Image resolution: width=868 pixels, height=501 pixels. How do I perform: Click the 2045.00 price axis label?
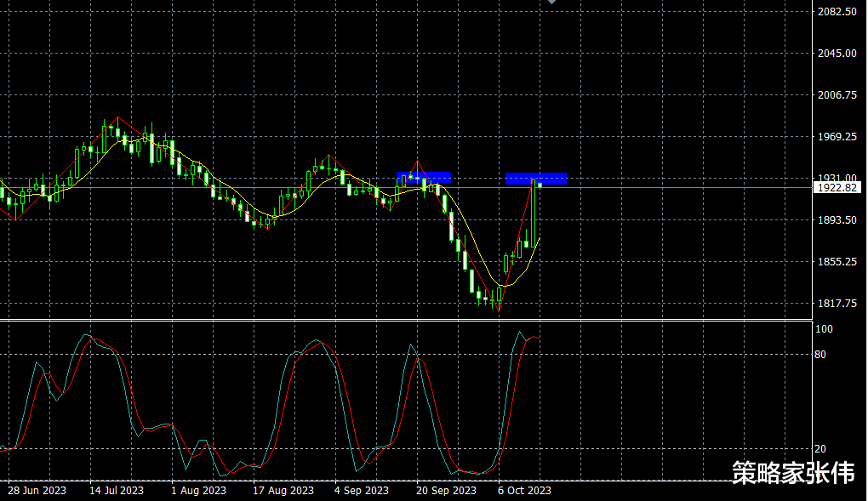click(x=837, y=53)
